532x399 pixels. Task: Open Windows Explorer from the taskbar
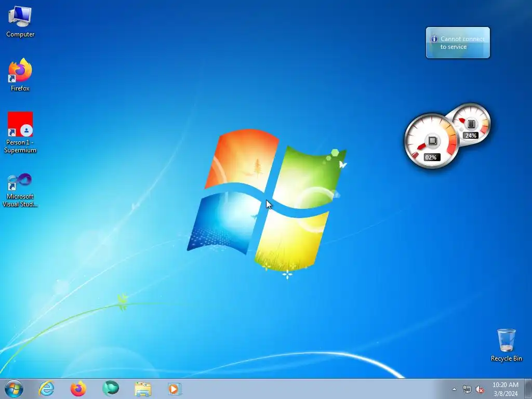click(143, 389)
